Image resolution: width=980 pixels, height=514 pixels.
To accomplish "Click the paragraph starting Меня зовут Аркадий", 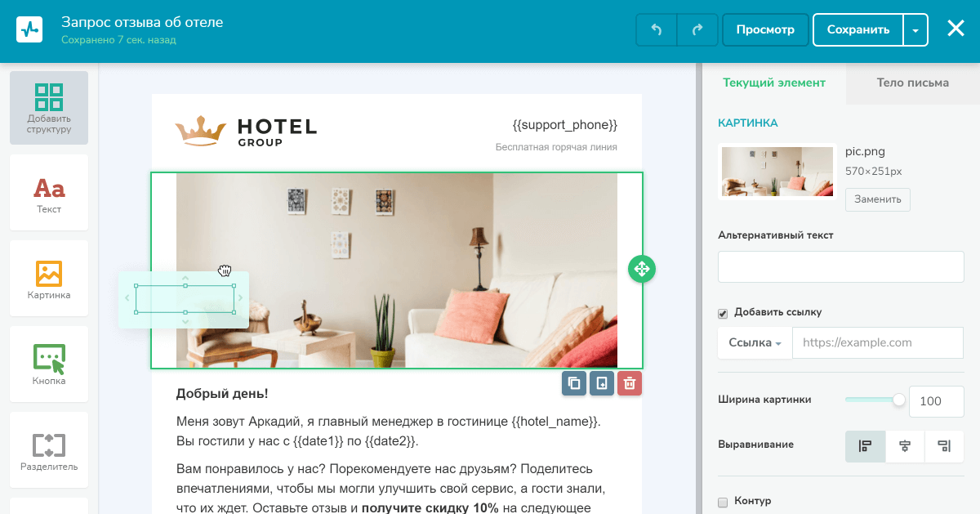I will (x=389, y=431).
